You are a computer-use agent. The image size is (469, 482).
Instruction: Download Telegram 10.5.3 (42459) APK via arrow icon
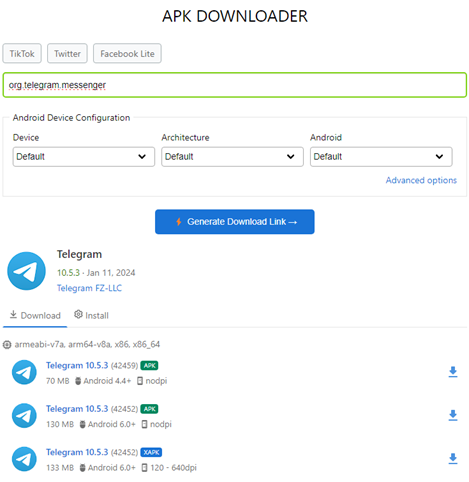point(453,372)
